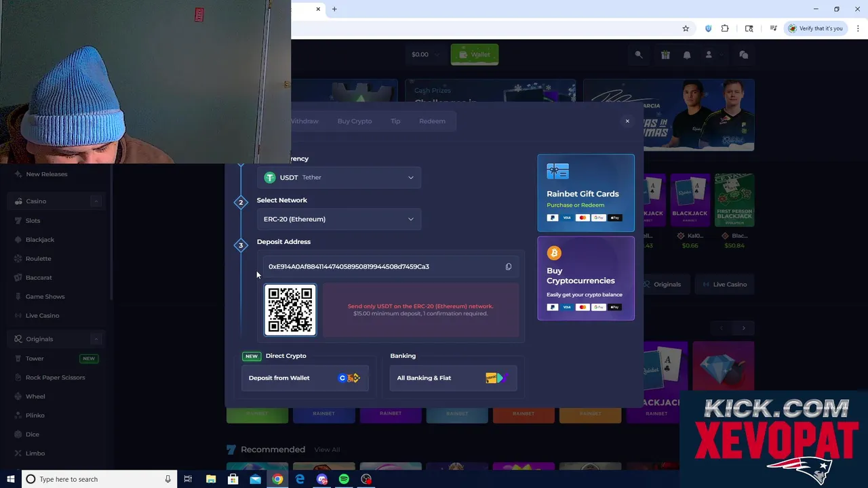The image size is (868, 488).
Task: Open the Windows Start menu
Action: tap(10, 479)
